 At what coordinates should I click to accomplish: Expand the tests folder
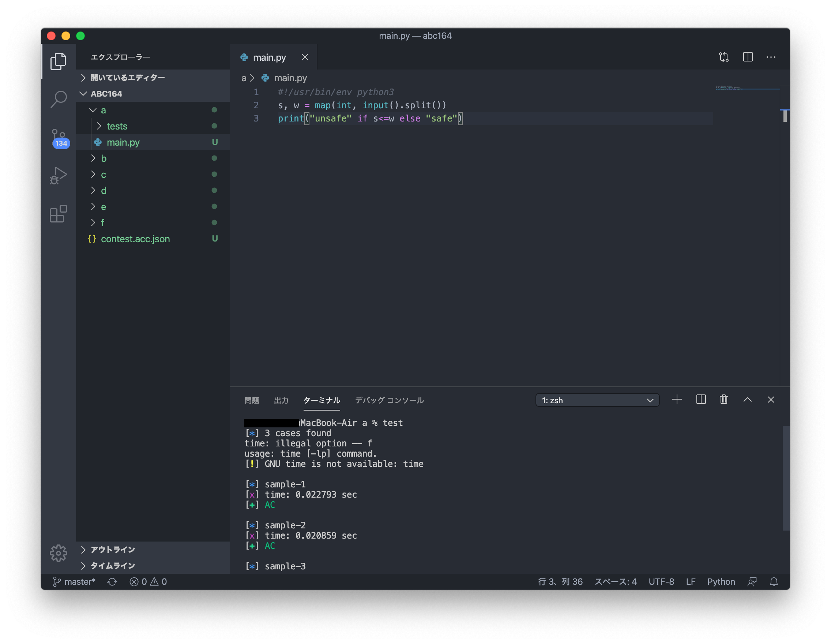(153, 126)
